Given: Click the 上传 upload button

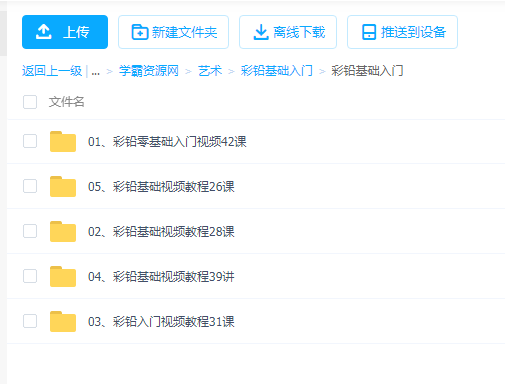Looking at the screenshot, I should [65, 32].
